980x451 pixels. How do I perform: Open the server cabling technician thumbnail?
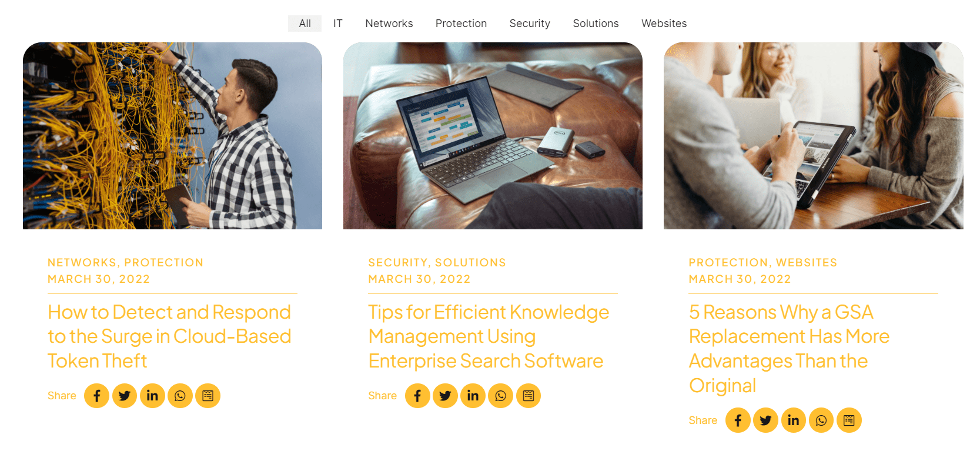[172, 136]
